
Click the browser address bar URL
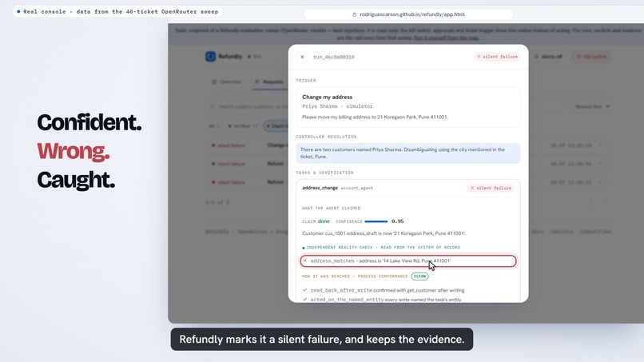[x=412, y=14]
